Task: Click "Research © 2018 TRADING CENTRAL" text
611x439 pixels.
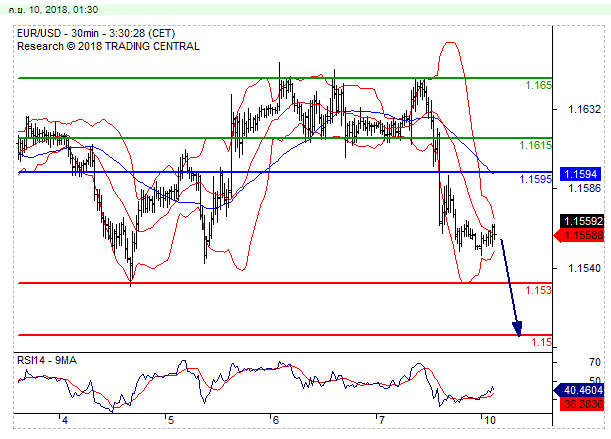Action: pos(108,46)
